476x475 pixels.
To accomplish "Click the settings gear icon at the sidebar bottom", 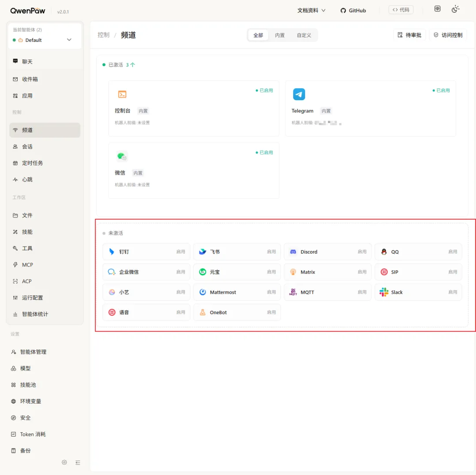I will click(64, 462).
